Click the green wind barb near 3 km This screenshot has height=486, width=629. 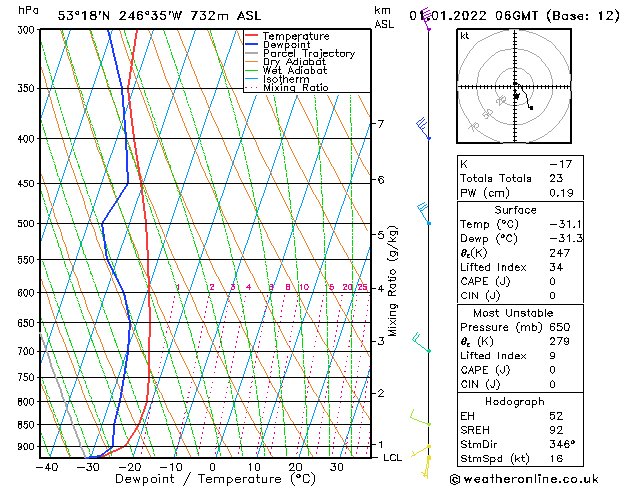pyautogui.click(x=421, y=343)
